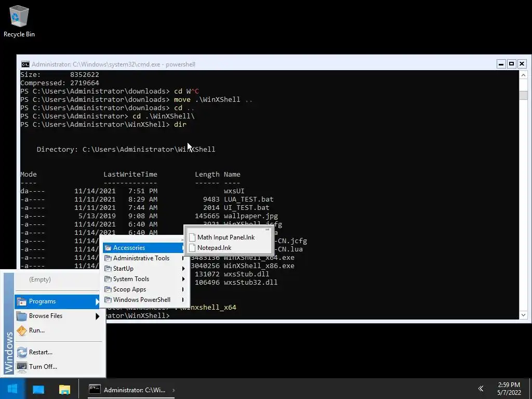Open Windows PowerShell menu item

tap(145, 300)
